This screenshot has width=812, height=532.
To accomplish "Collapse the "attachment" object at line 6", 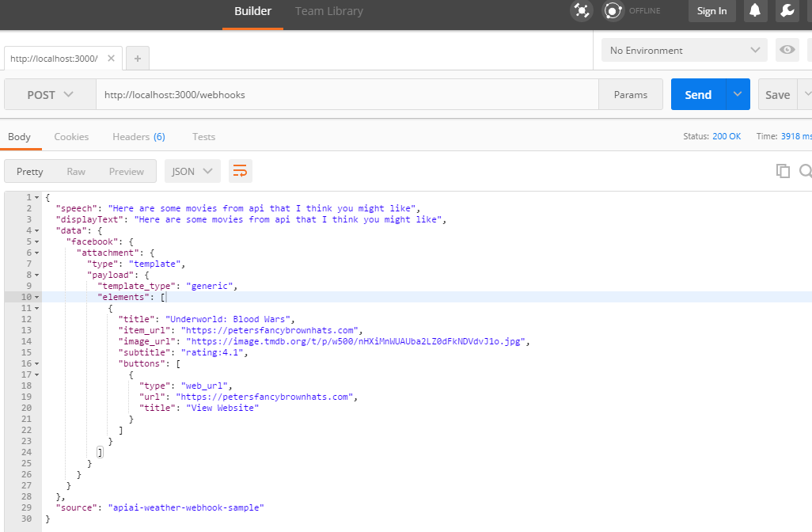I will tap(36, 253).
